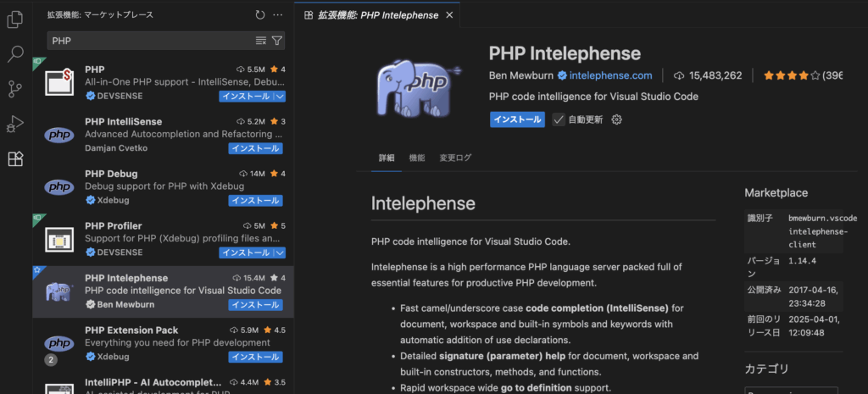Expand install dropdown arrow for DEVSENSE PHP
Viewport: 868px width, 394px height.
279,97
